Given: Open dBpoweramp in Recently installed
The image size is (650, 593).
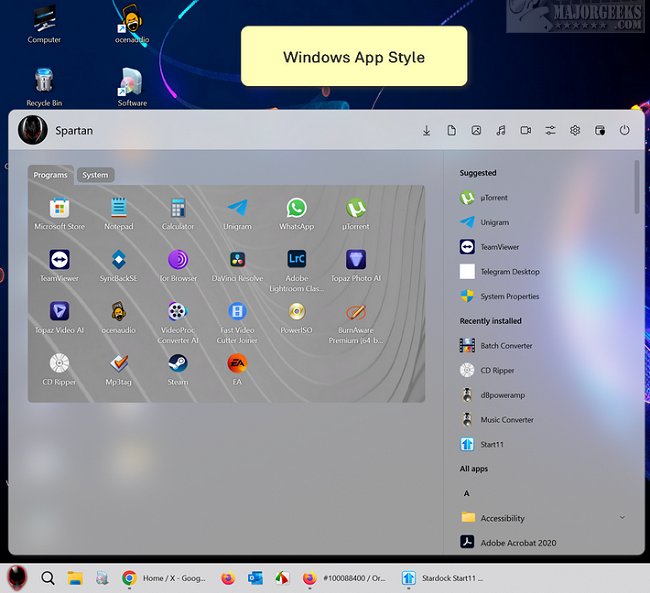Looking at the screenshot, I should coord(543,395).
